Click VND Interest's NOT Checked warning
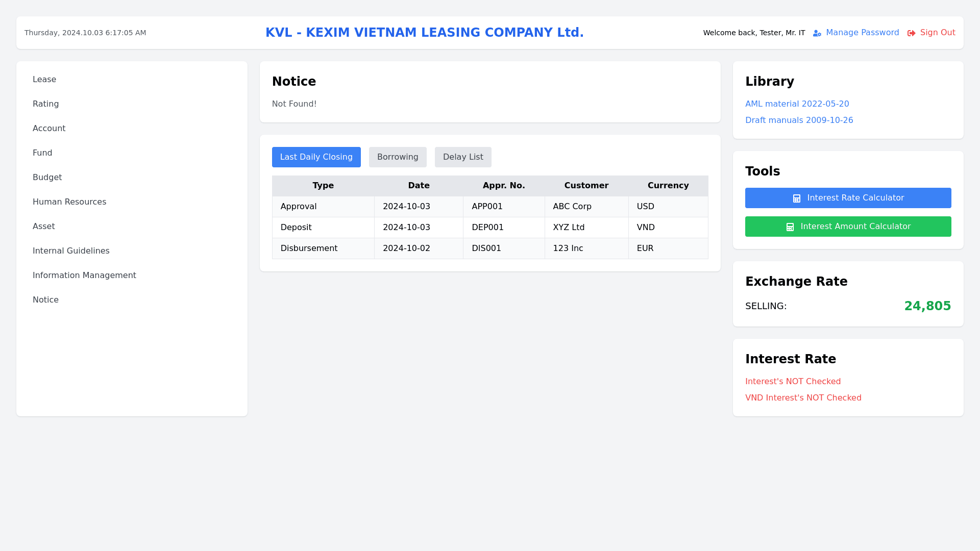 pos(803,398)
